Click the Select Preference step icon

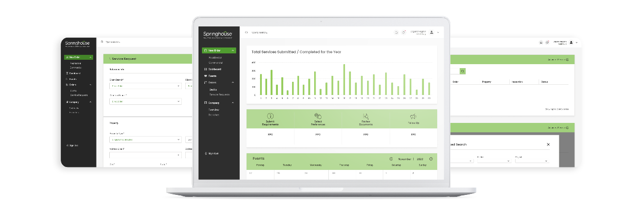coord(318,116)
